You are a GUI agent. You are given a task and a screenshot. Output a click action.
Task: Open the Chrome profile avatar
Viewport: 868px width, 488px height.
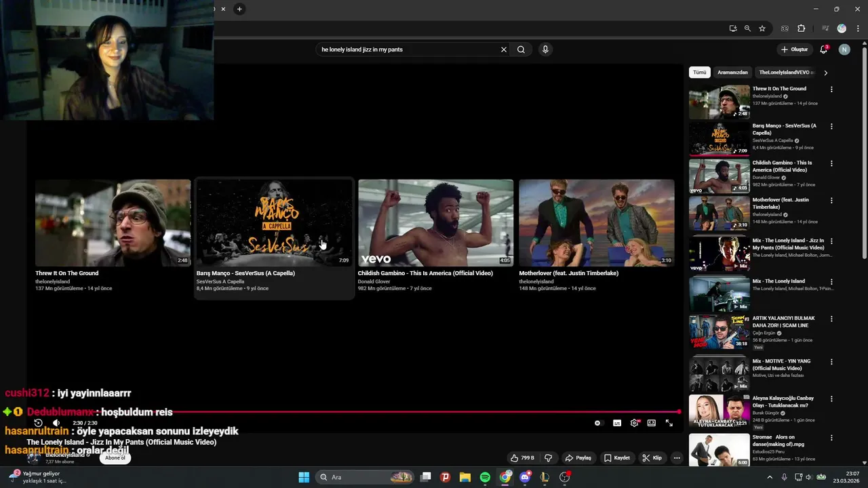842,28
